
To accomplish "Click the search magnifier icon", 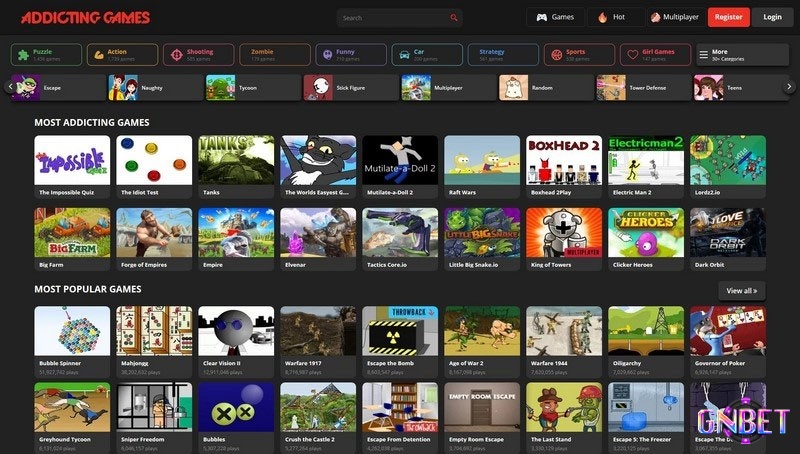I will 454,18.
